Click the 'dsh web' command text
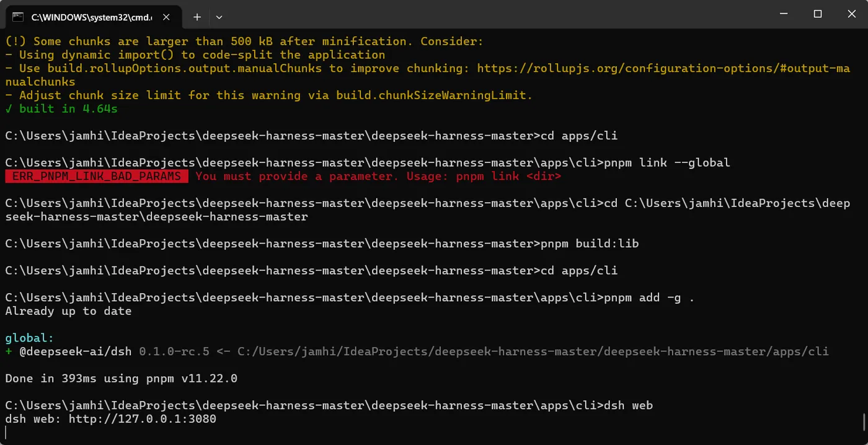The width and height of the screenshot is (868, 445). click(628, 406)
